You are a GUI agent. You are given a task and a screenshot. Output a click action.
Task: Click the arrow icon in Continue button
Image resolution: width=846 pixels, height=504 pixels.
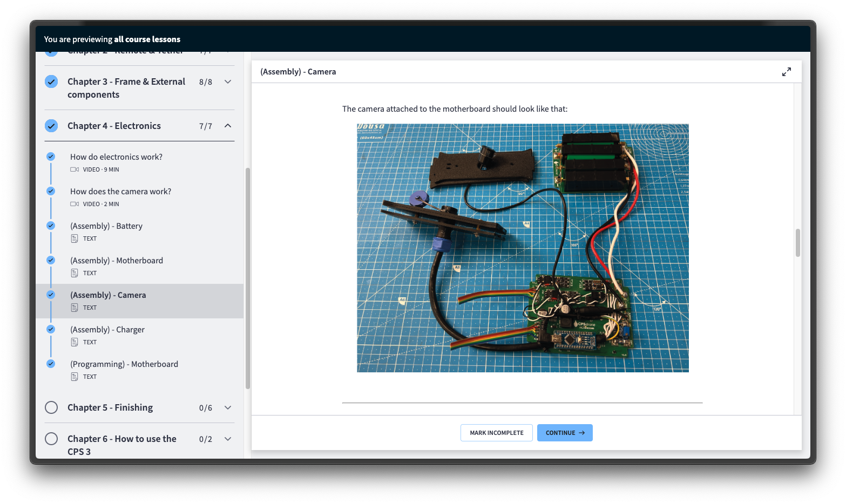tap(581, 433)
